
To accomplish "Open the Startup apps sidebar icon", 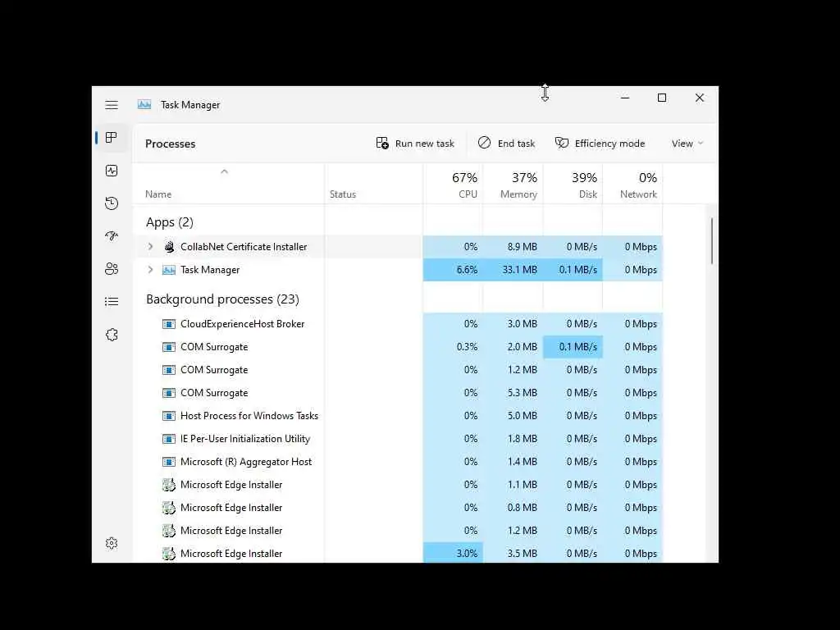I will (112, 236).
